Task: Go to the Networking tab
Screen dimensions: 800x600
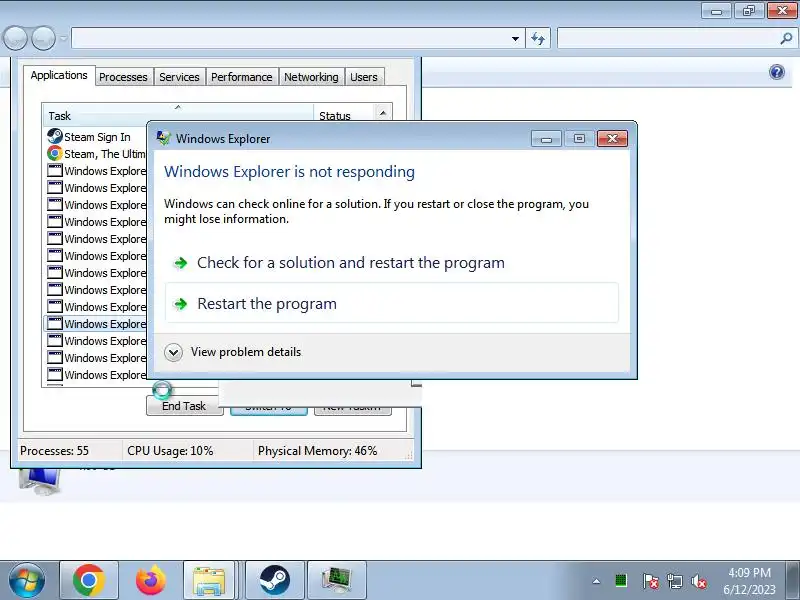Action: 311,77
